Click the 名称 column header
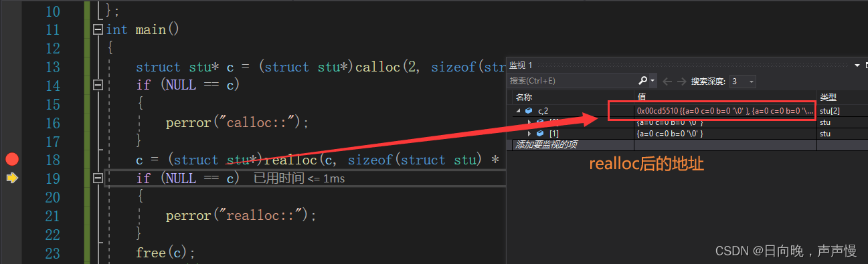868x264 pixels. coord(523,97)
